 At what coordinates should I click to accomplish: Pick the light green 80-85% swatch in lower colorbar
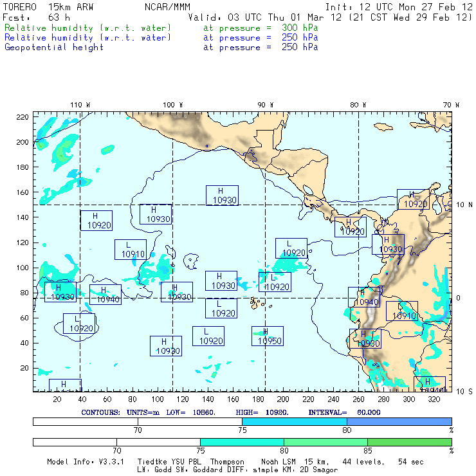(325, 443)
